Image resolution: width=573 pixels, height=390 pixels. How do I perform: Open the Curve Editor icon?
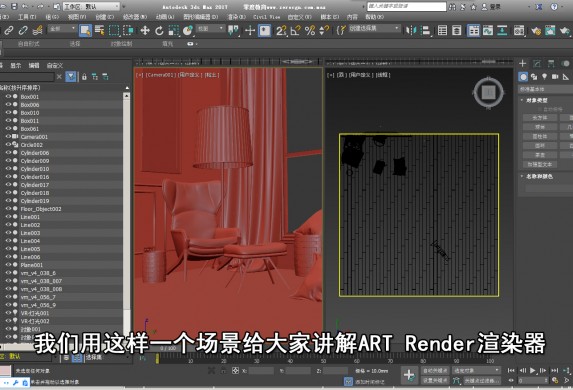pyautogui.click(x=488, y=30)
